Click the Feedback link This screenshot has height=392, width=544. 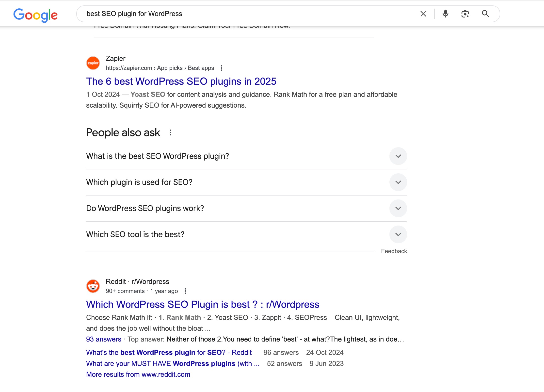point(394,251)
